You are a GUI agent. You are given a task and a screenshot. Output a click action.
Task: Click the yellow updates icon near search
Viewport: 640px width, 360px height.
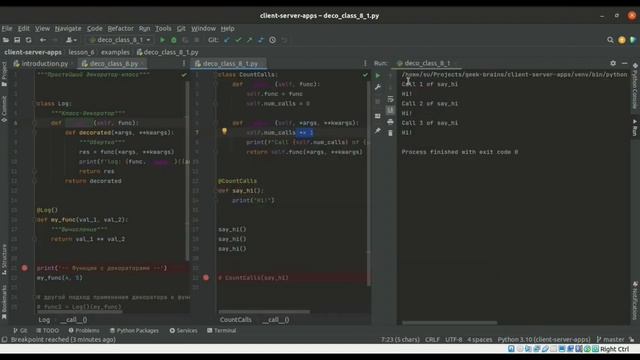coord(622,40)
